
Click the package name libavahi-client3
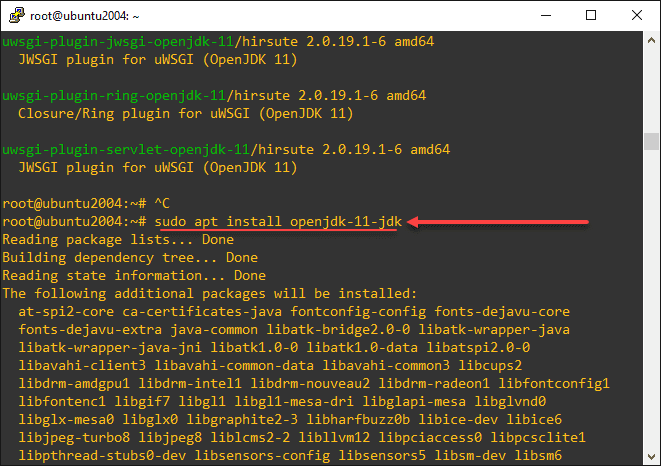tap(82, 365)
